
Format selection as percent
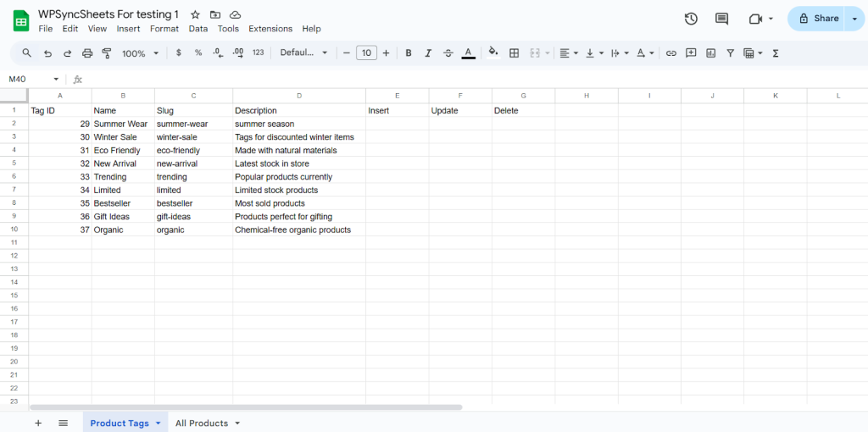pyautogui.click(x=198, y=53)
